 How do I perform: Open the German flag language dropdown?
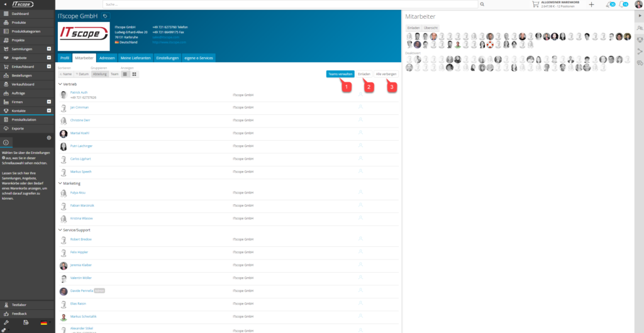[x=44, y=323]
